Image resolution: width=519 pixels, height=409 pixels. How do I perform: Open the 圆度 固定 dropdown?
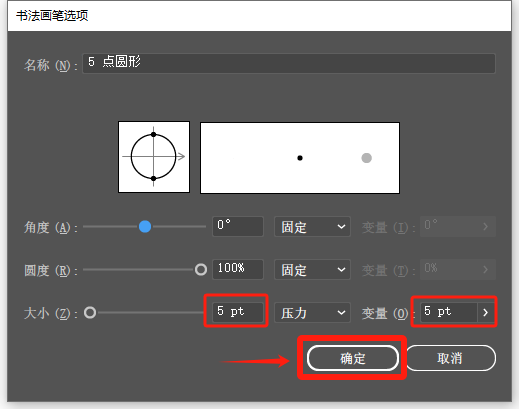coord(312,269)
